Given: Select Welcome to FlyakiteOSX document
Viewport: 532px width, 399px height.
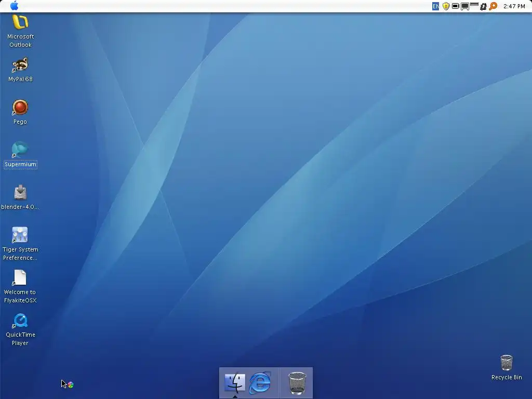Looking at the screenshot, I should pos(20,277).
